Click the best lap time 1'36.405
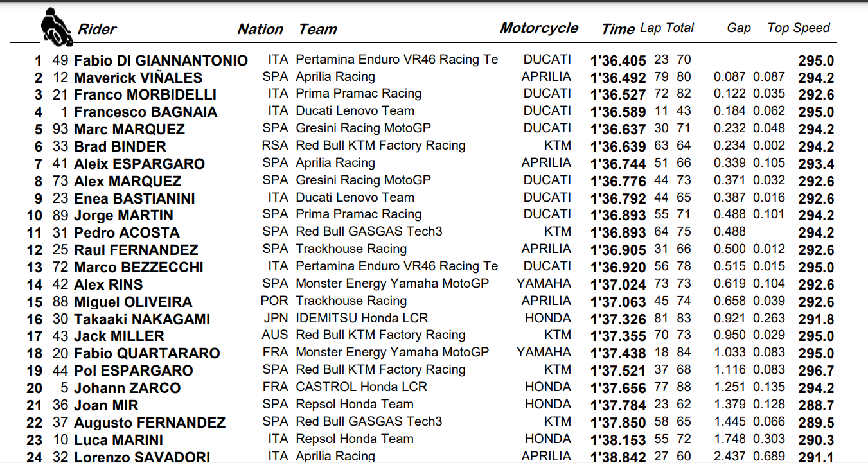 click(617, 61)
